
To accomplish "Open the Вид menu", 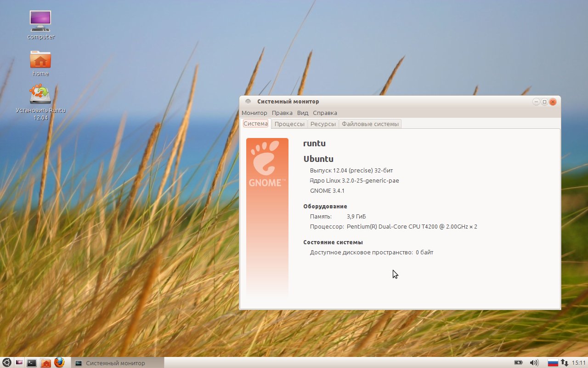I will 303,113.
